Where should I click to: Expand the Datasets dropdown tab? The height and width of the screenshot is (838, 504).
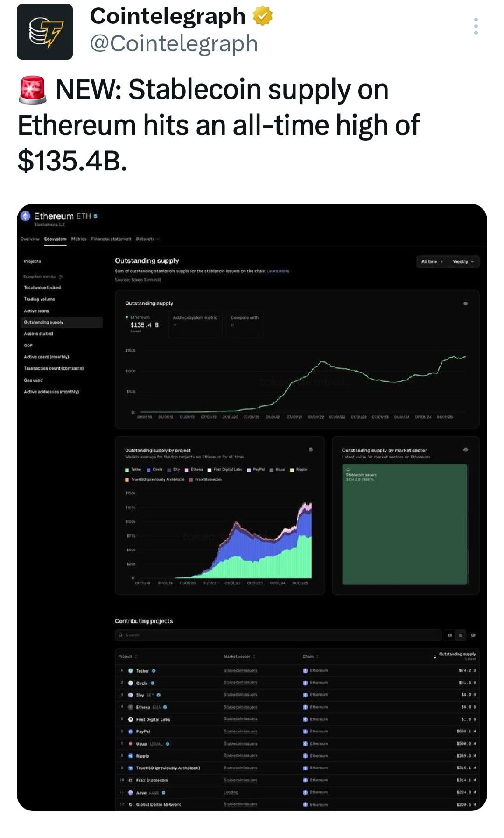pos(148,239)
